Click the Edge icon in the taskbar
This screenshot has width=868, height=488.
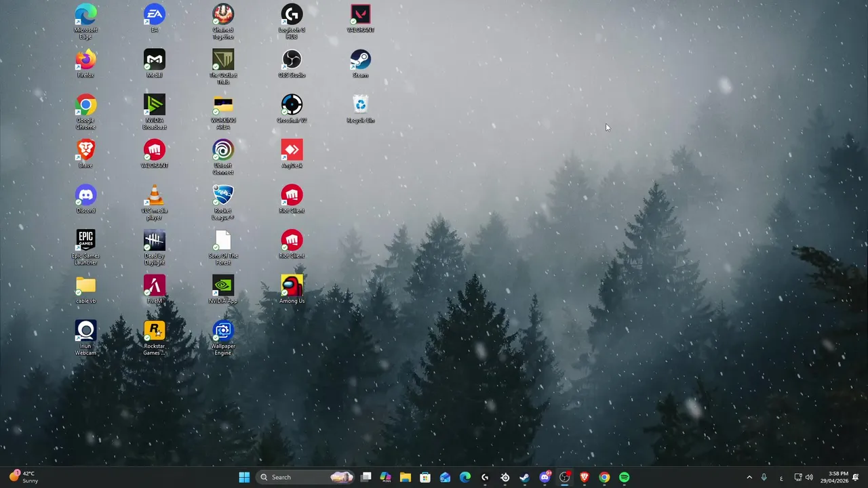tap(465, 477)
